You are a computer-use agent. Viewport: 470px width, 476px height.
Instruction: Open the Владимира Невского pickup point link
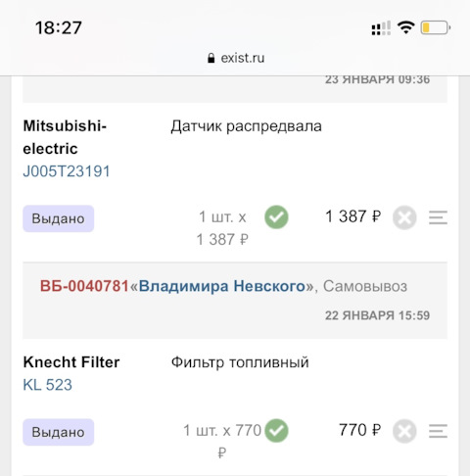tap(222, 286)
